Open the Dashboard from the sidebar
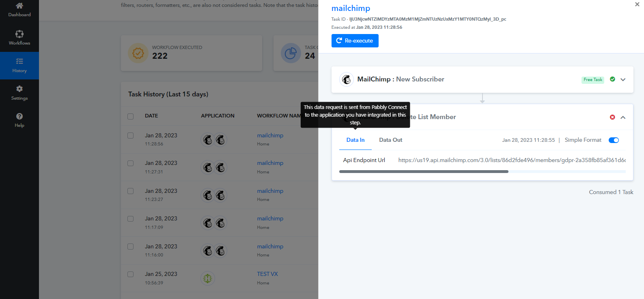The image size is (644, 299). click(x=19, y=10)
